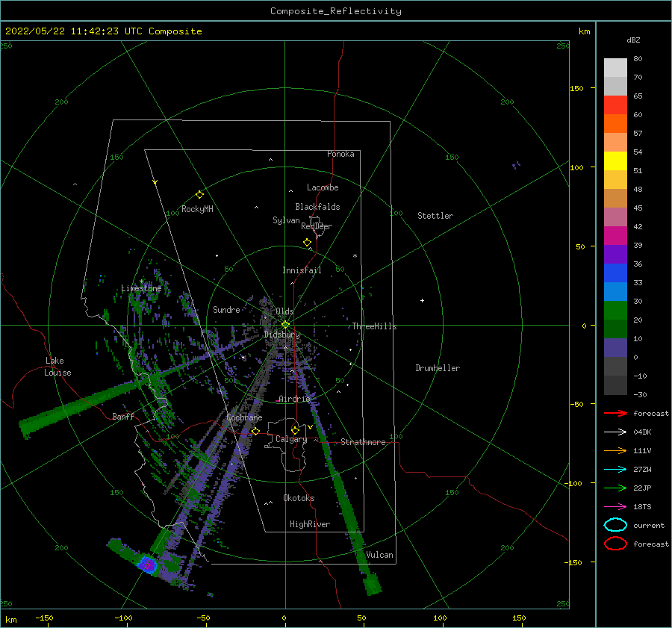Click the yellow diamond at radar center
The image size is (672, 628).
tap(285, 325)
